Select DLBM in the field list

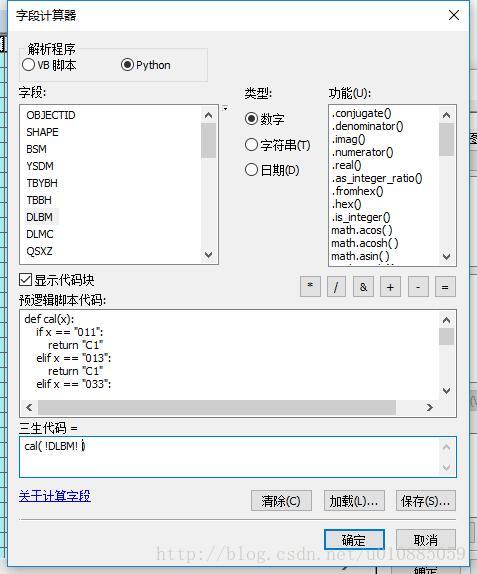pyautogui.click(x=40, y=217)
